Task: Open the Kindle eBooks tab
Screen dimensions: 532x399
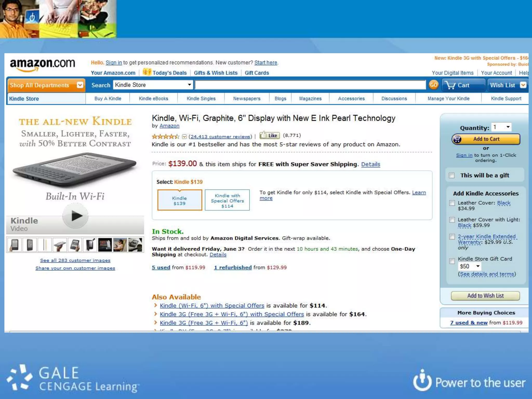Action: (153, 99)
